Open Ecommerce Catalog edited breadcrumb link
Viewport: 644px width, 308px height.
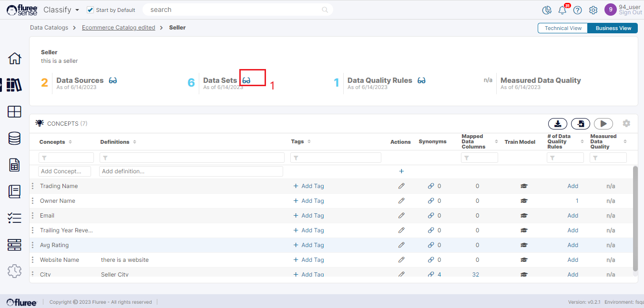pyautogui.click(x=118, y=28)
